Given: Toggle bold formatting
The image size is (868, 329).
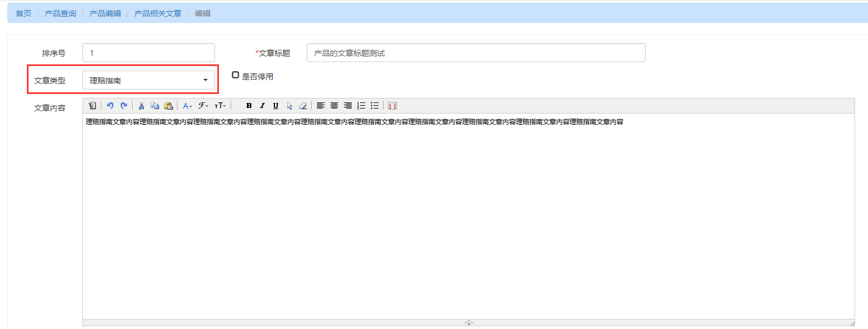Looking at the screenshot, I should click(249, 105).
